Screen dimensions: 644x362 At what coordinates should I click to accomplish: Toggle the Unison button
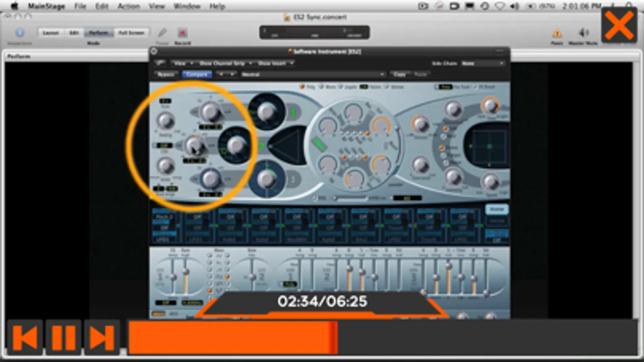(394, 86)
